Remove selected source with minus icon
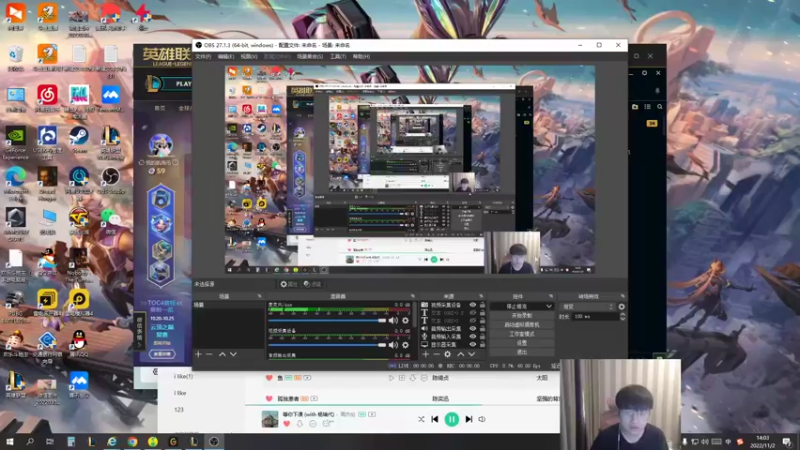 (x=436, y=354)
